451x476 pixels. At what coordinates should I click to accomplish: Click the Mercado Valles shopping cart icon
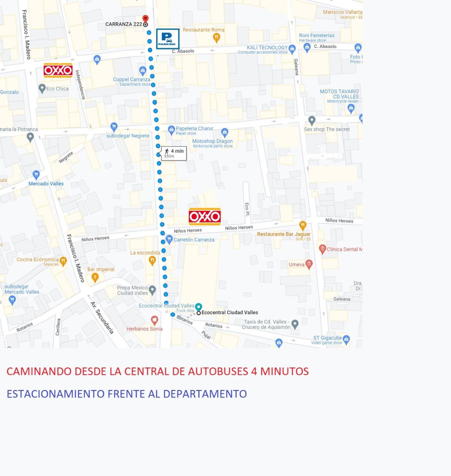point(36,175)
